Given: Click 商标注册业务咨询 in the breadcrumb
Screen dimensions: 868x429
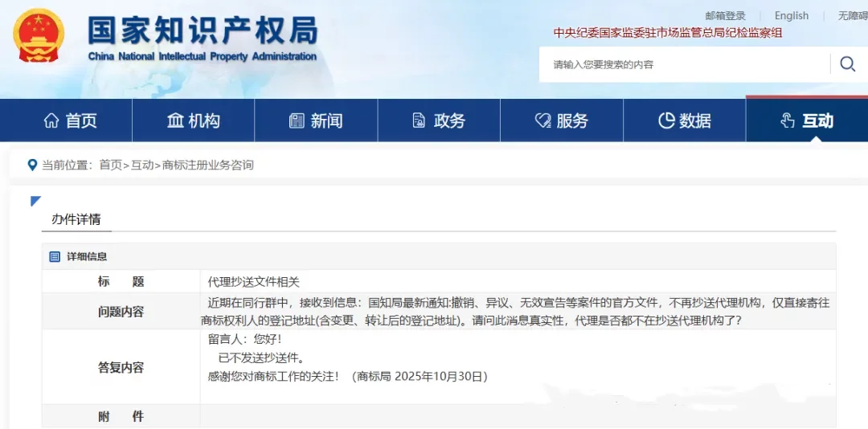Looking at the screenshot, I should pyautogui.click(x=208, y=165).
